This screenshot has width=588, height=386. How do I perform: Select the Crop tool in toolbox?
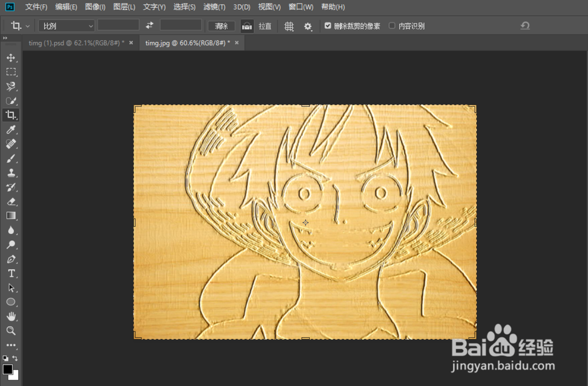11,115
